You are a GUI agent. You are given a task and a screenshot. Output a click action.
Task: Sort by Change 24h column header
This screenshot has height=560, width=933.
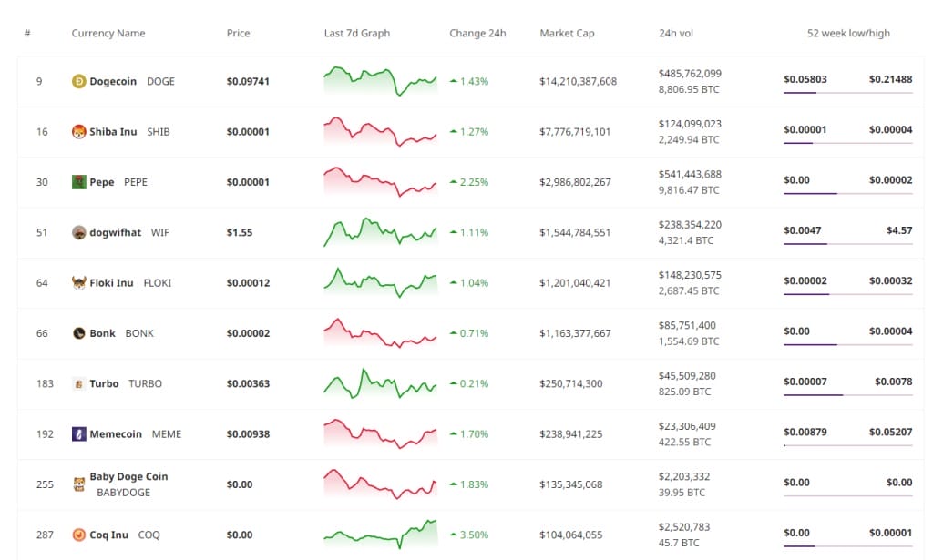477,34
